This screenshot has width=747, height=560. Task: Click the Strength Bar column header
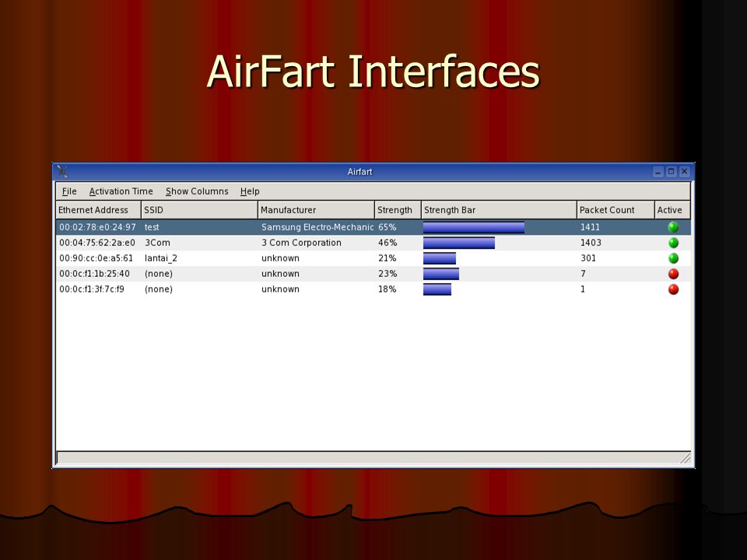(500, 210)
